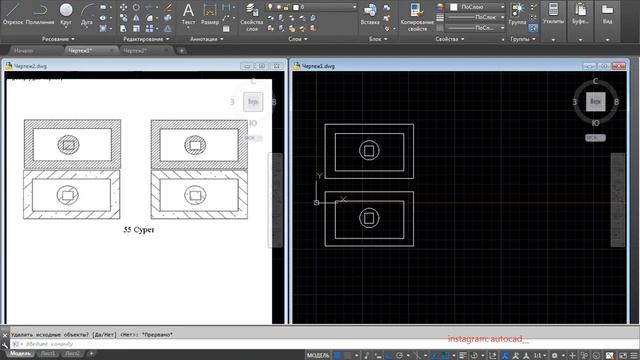The width and height of the screenshot is (640, 360).
Task: Toggle object snap in status bar
Action: (x=445, y=356)
